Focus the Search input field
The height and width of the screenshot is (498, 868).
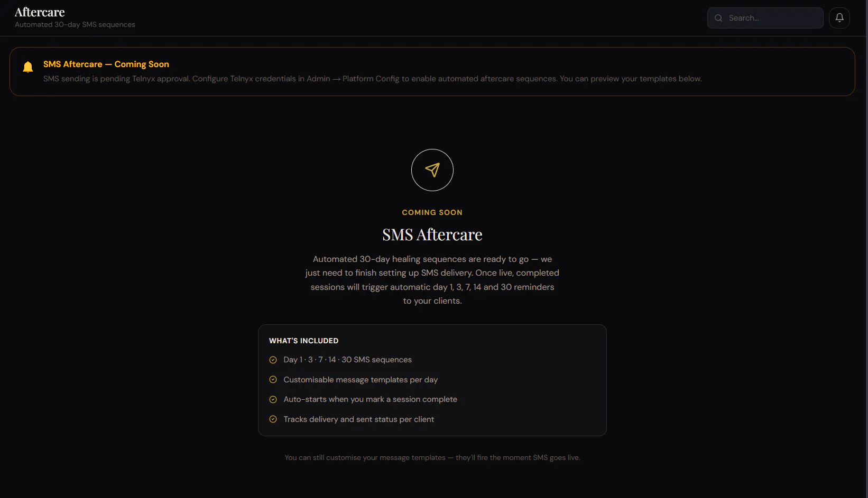[x=765, y=18]
